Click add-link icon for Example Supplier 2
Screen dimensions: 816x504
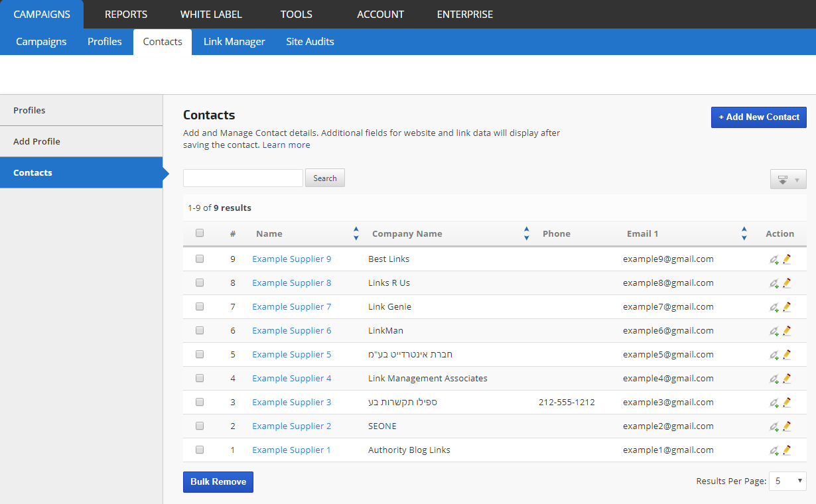774,427
